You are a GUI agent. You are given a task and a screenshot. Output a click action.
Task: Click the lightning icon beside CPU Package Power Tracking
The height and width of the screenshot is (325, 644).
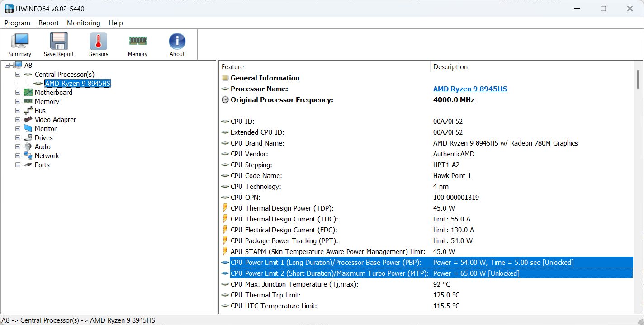225,240
